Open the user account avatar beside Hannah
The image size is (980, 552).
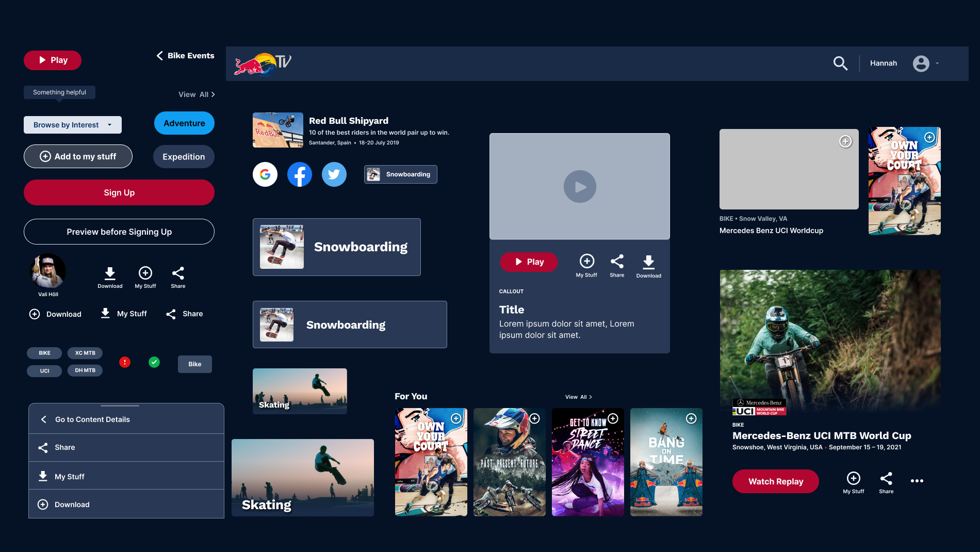point(921,63)
